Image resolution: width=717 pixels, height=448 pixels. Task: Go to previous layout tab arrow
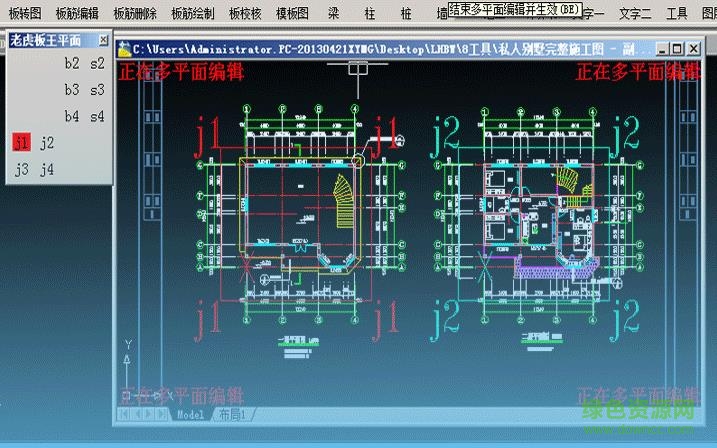point(136,414)
